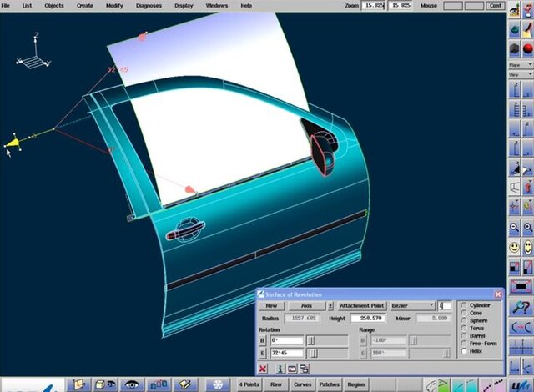Click the linked boxes icon in dialog footer
Viewport: 534px width, 392px height.
[304, 369]
